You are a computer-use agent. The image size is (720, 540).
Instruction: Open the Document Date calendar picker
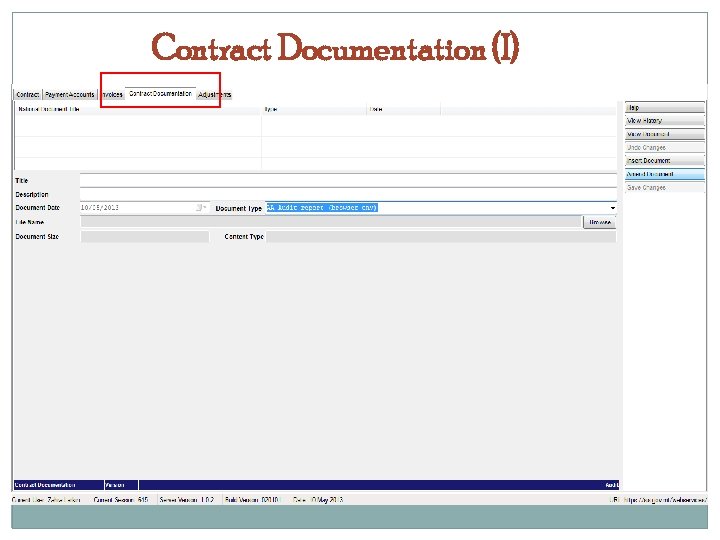click(x=201, y=208)
